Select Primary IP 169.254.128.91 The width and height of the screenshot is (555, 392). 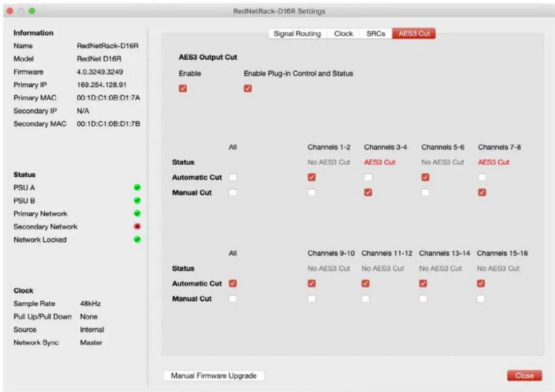click(x=102, y=85)
